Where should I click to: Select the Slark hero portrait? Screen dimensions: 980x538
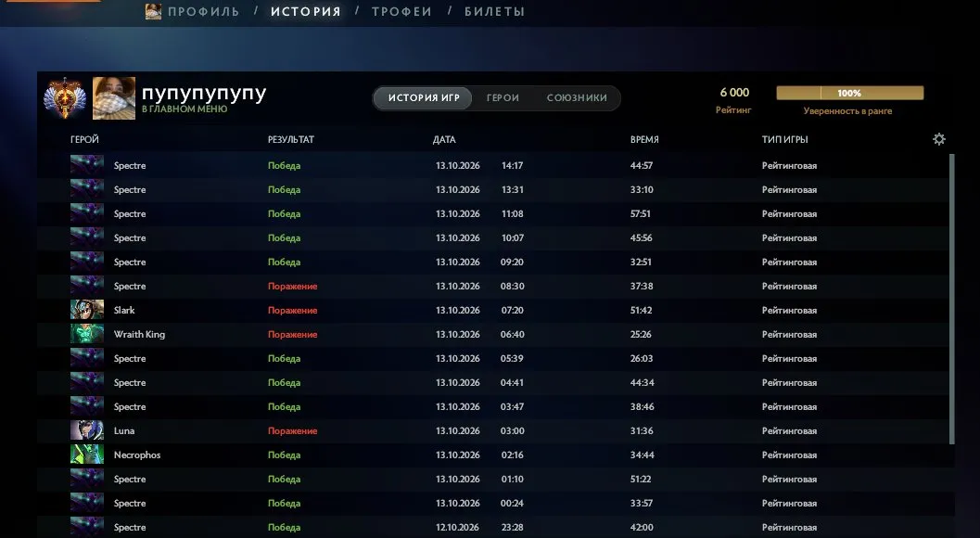pos(87,311)
